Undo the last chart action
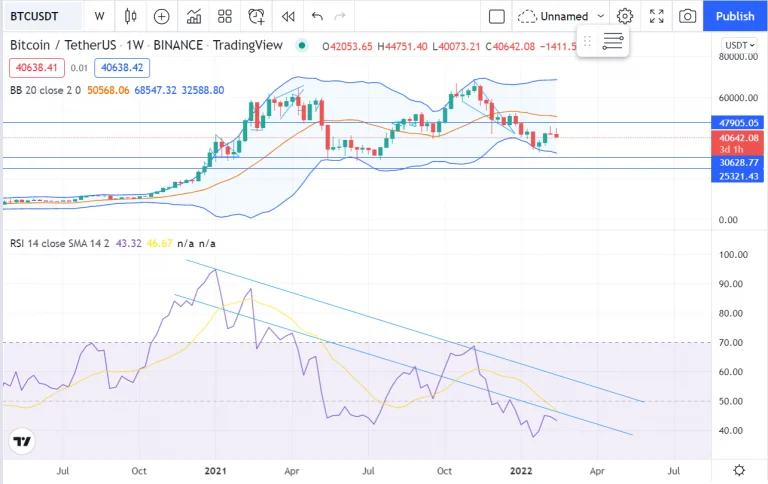Screen dimensions: 768x484 click(317, 16)
